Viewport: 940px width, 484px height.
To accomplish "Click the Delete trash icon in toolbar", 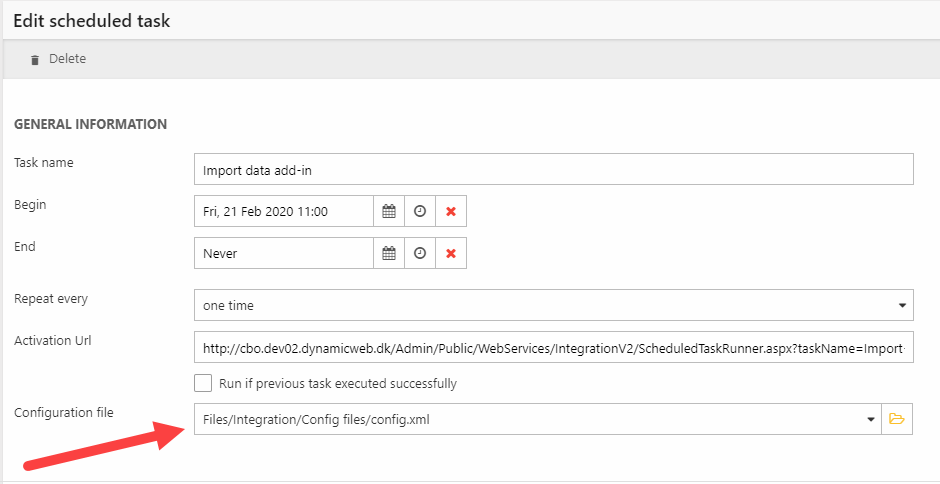I will [35, 60].
